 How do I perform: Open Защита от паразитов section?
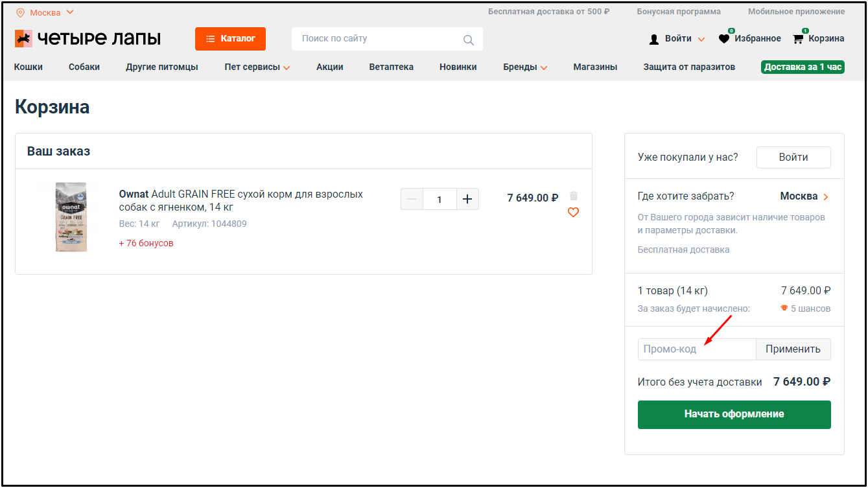pyautogui.click(x=689, y=67)
